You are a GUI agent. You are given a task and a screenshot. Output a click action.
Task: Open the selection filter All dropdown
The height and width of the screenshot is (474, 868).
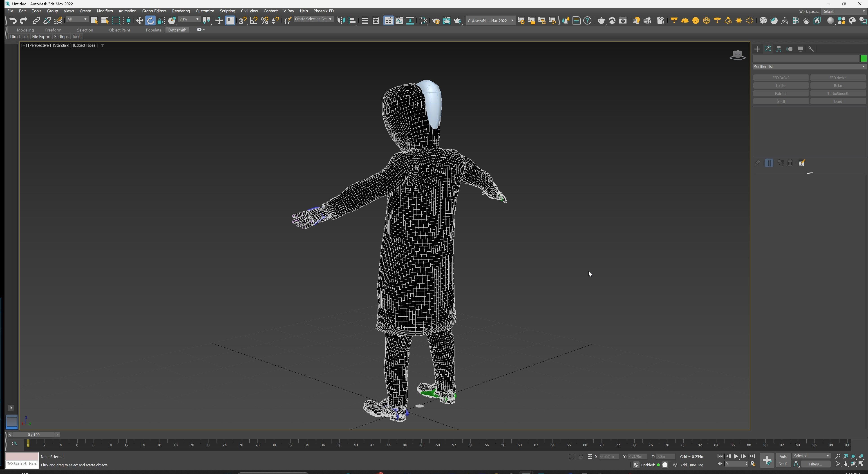coord(77,19)
